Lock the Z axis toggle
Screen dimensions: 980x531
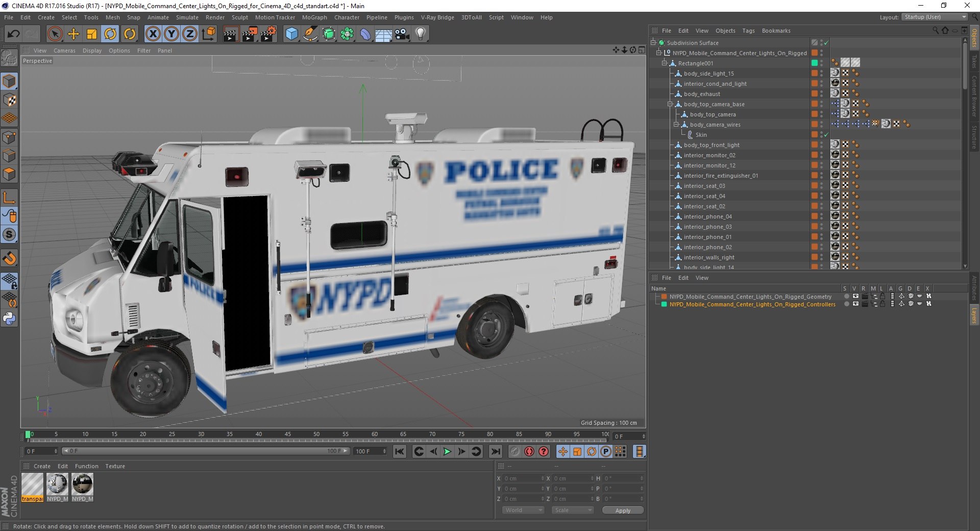(x=190, y=34)
